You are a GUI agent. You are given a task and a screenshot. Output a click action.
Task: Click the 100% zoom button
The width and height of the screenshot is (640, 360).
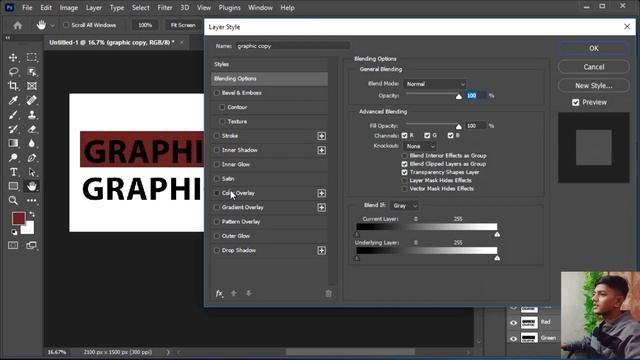coord(145,25)
